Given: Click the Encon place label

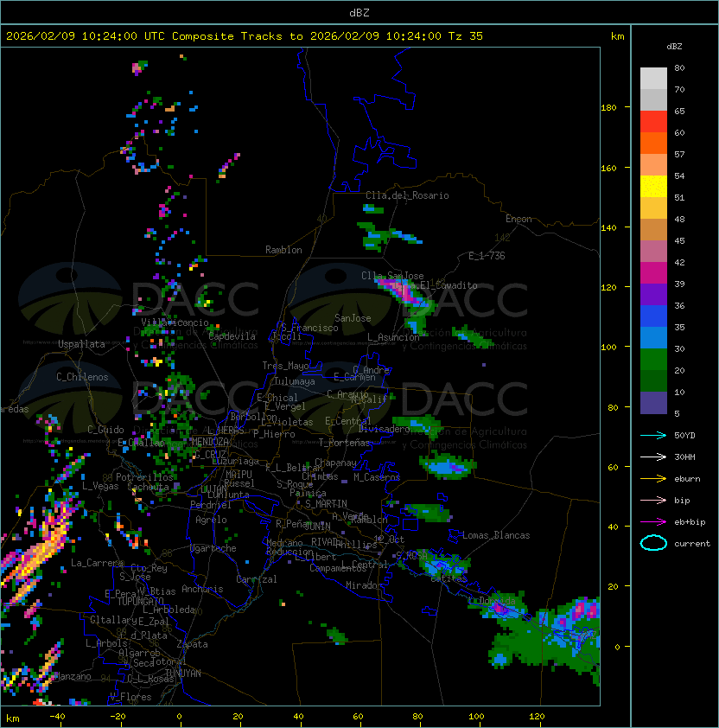Looking at the screenshot, I should 519,219.
